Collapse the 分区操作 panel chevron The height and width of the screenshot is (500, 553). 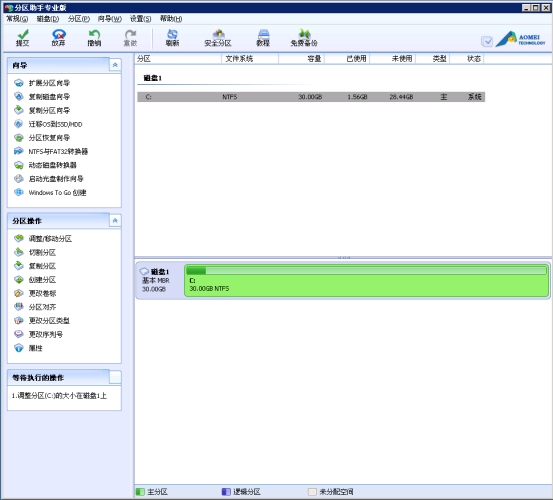[x=115, y=221]
